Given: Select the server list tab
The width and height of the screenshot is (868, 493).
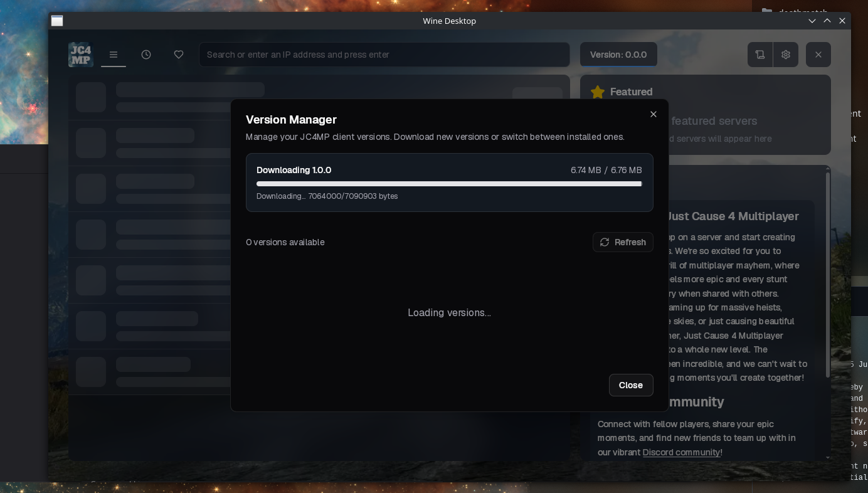Looking at the screenshot, I should tap(114, 55).
